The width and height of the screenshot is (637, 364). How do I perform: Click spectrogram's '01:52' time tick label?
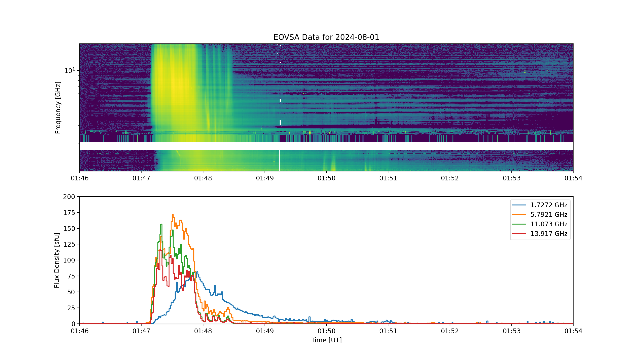click(x=450, y=178)
